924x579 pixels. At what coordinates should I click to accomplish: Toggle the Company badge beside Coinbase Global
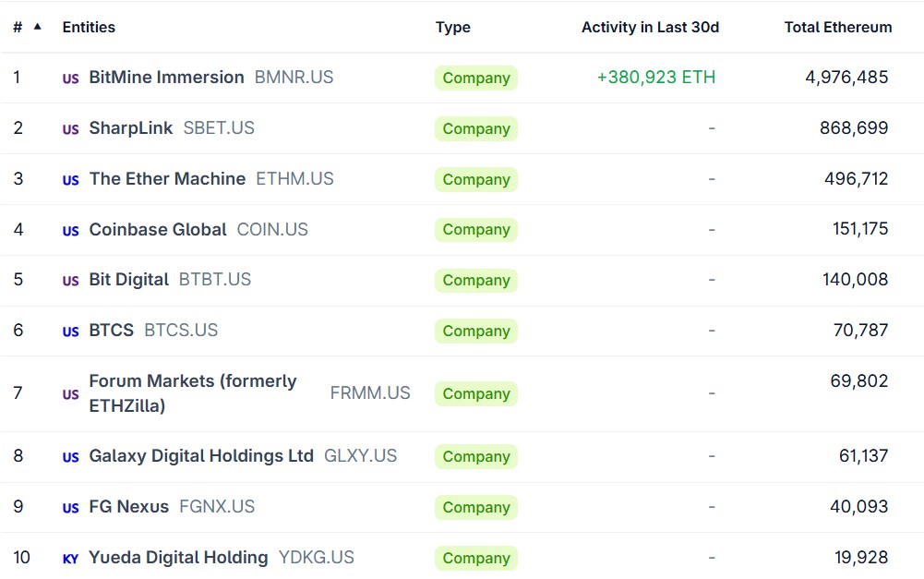[475, 229]
